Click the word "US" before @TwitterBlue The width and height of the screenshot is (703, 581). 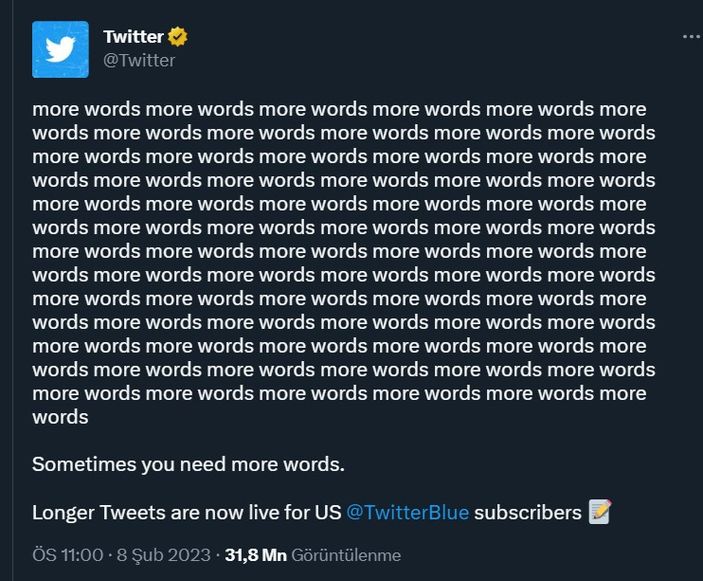point(328,512)
